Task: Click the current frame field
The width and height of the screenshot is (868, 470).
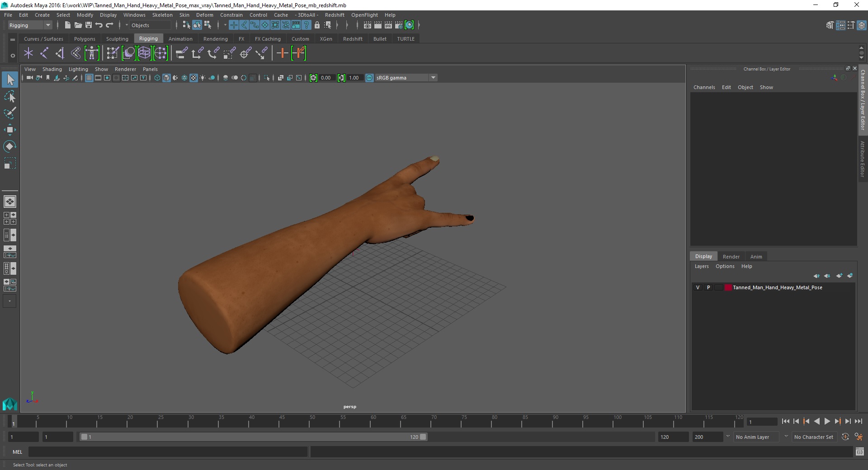Action: click(x=762, y=422)
